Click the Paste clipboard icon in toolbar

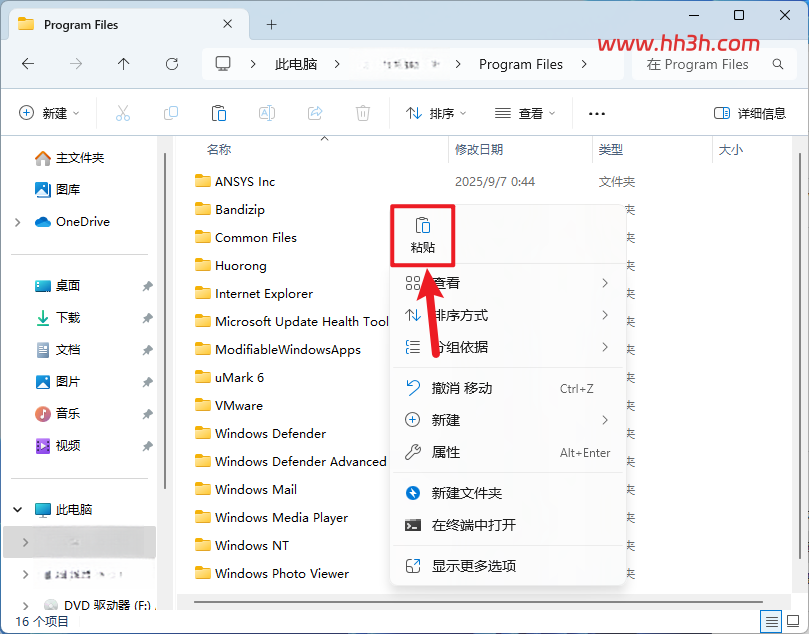[219, 113]
